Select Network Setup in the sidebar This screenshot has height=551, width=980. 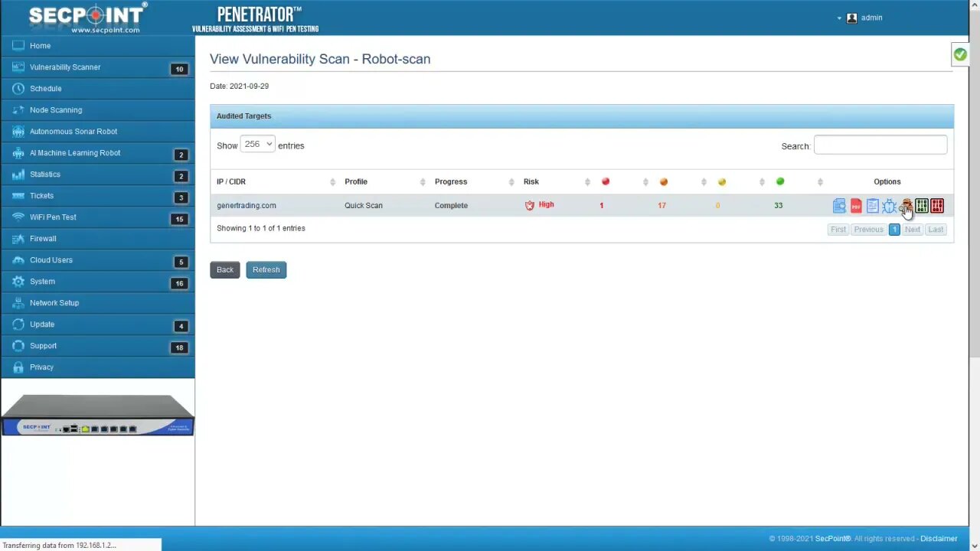[x=97, y=303]
